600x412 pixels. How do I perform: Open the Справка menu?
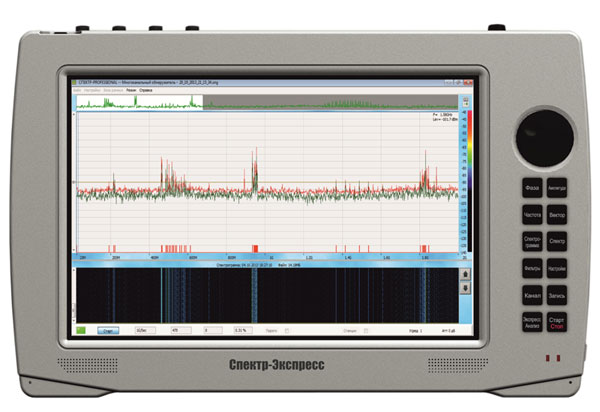pos(146,90)
